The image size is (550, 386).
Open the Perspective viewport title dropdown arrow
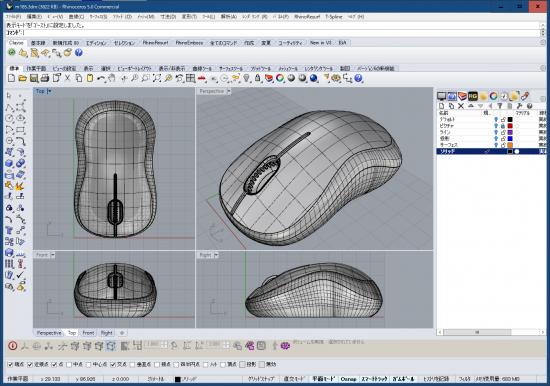pyautogui.click(x=229, y=91)
